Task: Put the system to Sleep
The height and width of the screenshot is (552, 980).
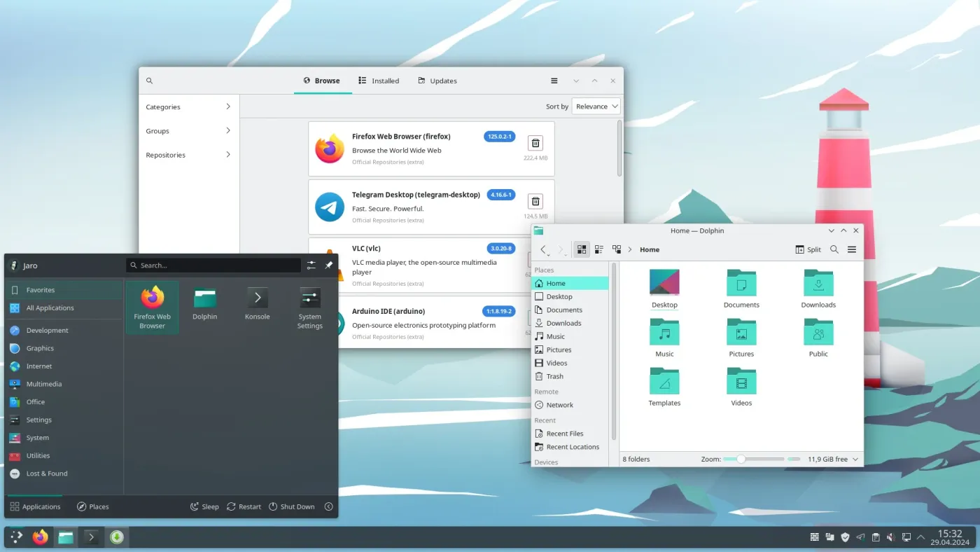Action: click(x=204, y=506)
